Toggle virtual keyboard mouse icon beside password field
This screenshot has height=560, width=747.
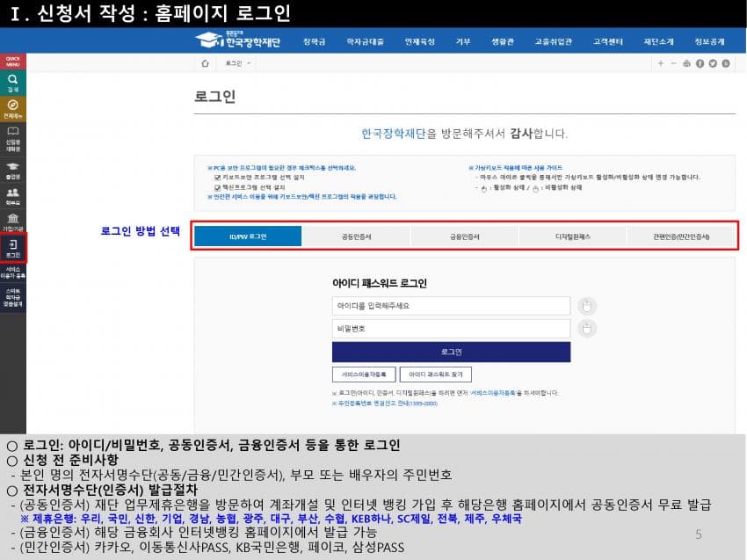tap(587, 328)
